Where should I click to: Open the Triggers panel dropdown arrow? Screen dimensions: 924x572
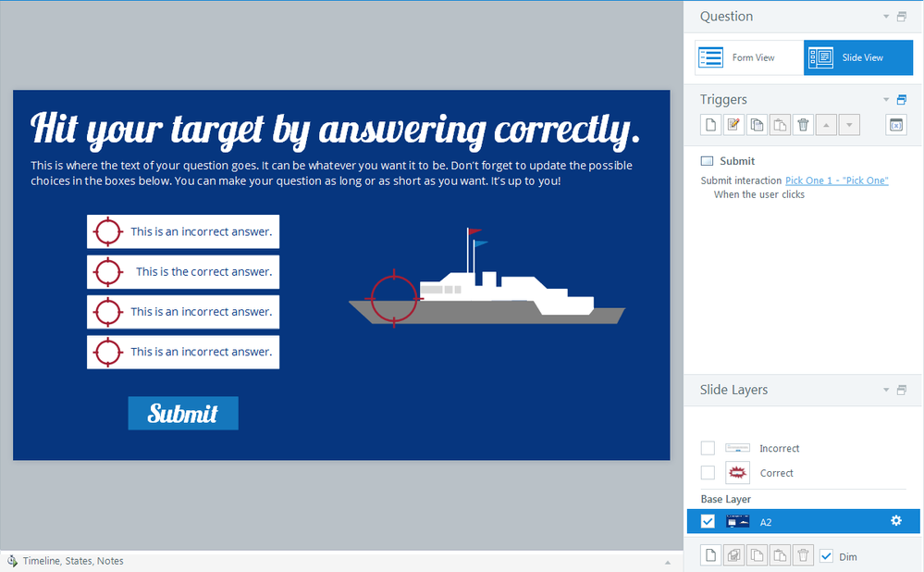click(x=886, y=100)
